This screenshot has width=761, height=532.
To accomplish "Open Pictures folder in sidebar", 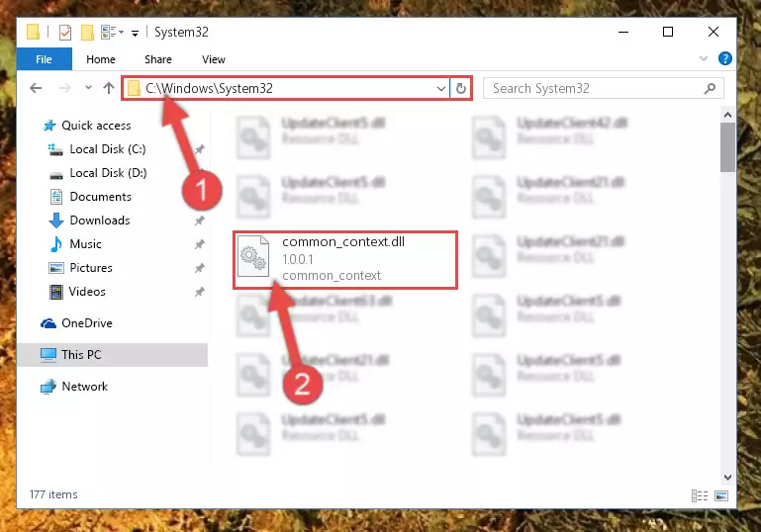I will coord(91,268).
